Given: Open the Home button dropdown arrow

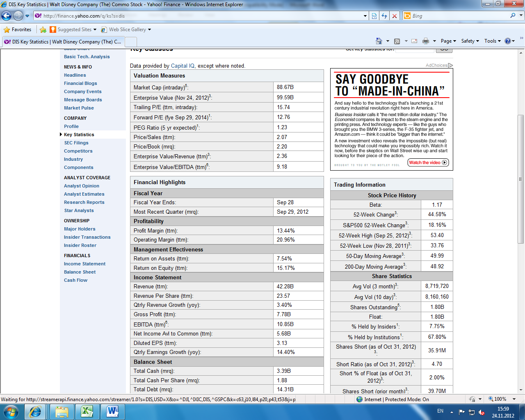Looking at the screenshot, I should (388, 41).
